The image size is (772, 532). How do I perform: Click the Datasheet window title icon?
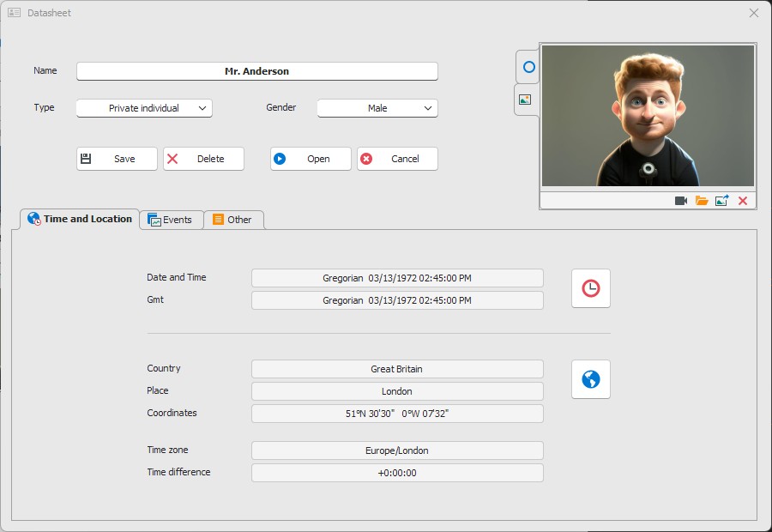15,13
